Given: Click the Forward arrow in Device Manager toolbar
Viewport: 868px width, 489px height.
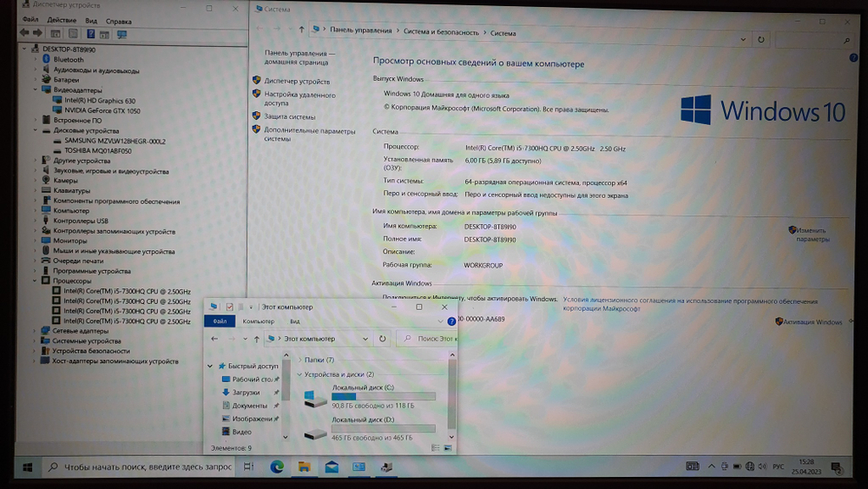Looking at the screenshot, I should tap(37, 34).
